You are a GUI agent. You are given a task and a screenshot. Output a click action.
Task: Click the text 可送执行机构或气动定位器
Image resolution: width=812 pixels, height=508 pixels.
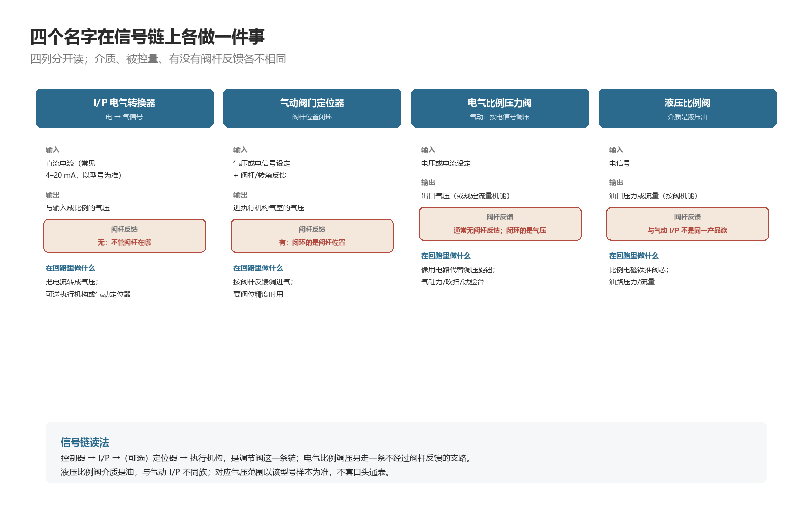pyautogui.click(x=88, y=294)
